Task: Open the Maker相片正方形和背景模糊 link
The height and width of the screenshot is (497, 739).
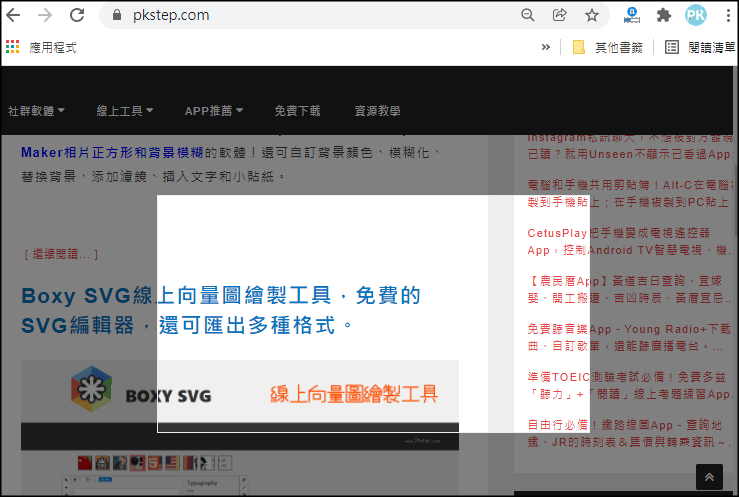Action: coord(112,153)
